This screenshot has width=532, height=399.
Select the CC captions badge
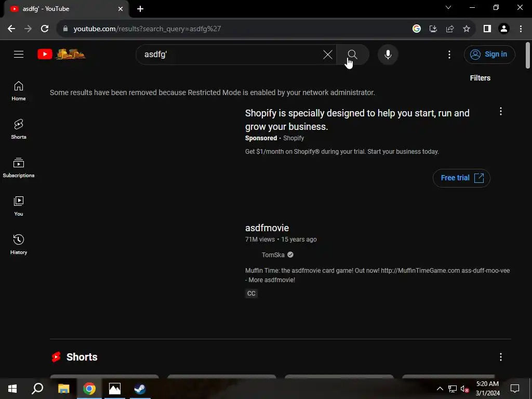[x=251, y=294]
